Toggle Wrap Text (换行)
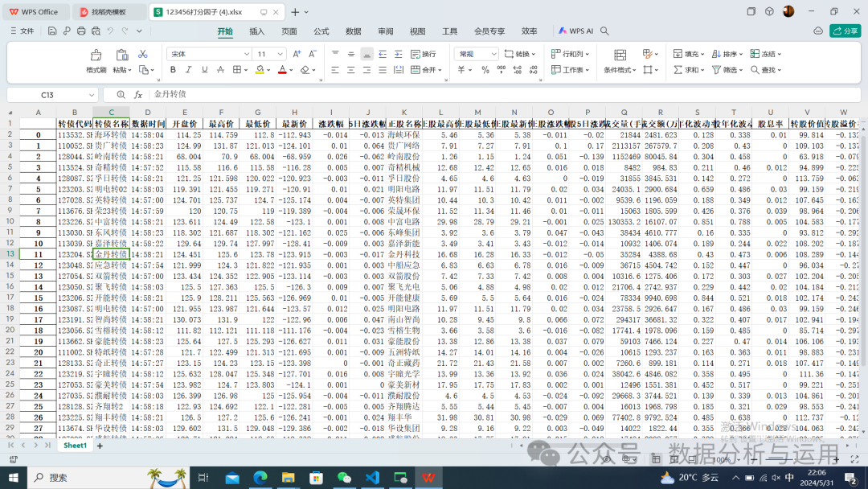The height and width of the screenshot is (489, 868). tap(424, 54)
